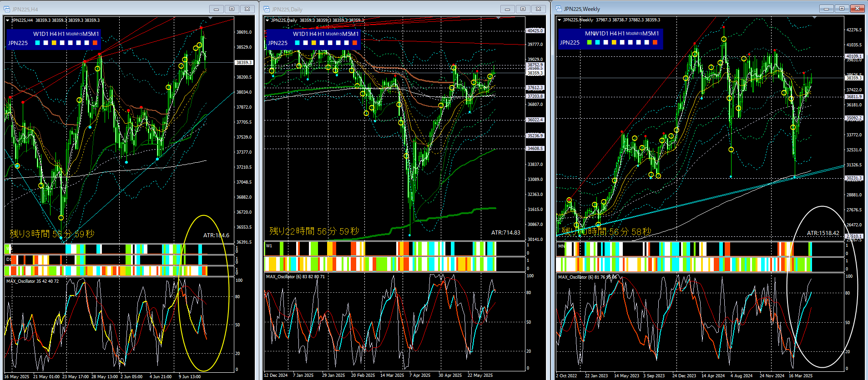Click the 38359.3 price label on H4 chart

tap(244, 62)
